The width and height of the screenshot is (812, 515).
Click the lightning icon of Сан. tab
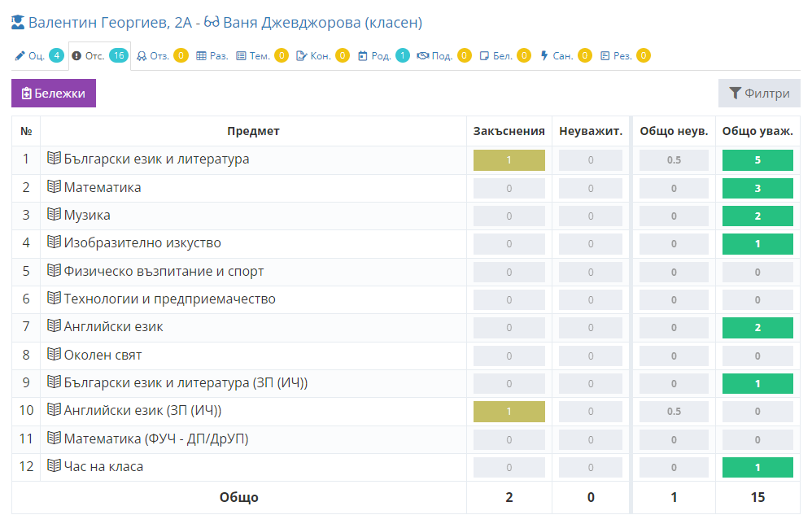544,56
